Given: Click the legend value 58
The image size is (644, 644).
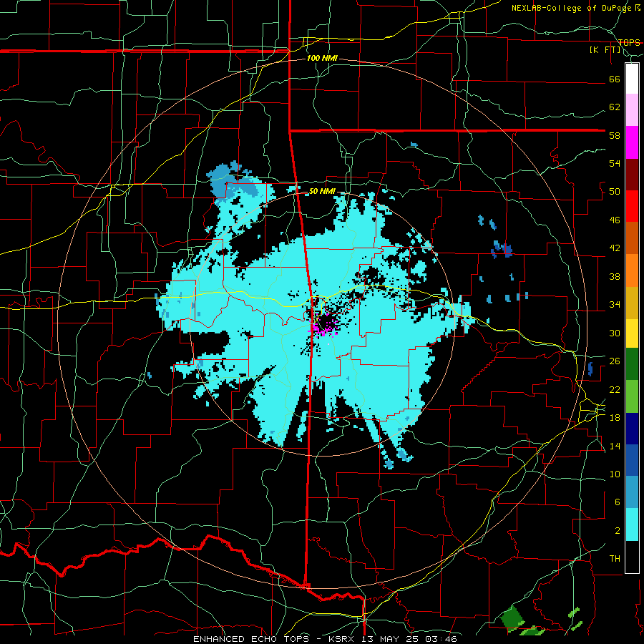Looking at the screenshot, I should coord(615,135).
